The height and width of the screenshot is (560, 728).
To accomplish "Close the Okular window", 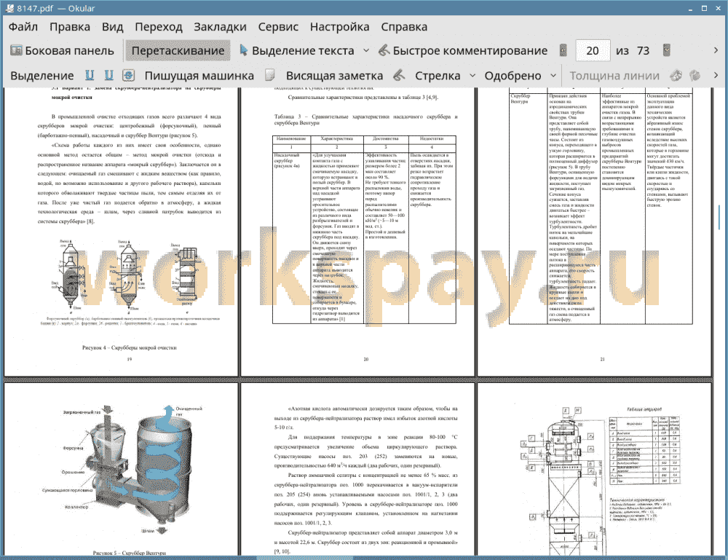I will coord(718,8).
